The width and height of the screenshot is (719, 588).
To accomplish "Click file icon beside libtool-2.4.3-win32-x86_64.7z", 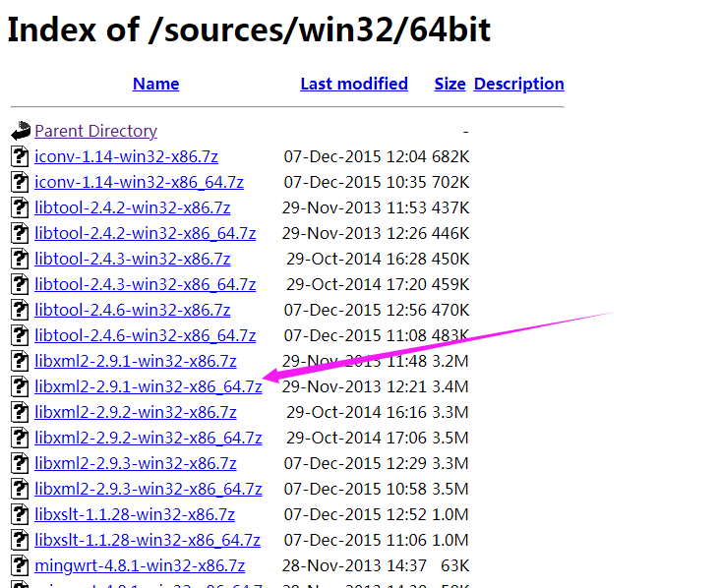I will [x=20, y=284].
